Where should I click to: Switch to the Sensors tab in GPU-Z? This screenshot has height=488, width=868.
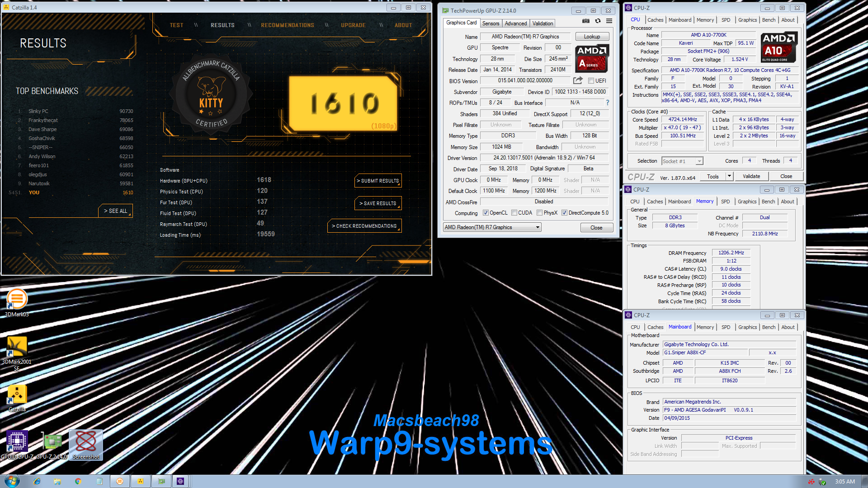coord(491,23)
